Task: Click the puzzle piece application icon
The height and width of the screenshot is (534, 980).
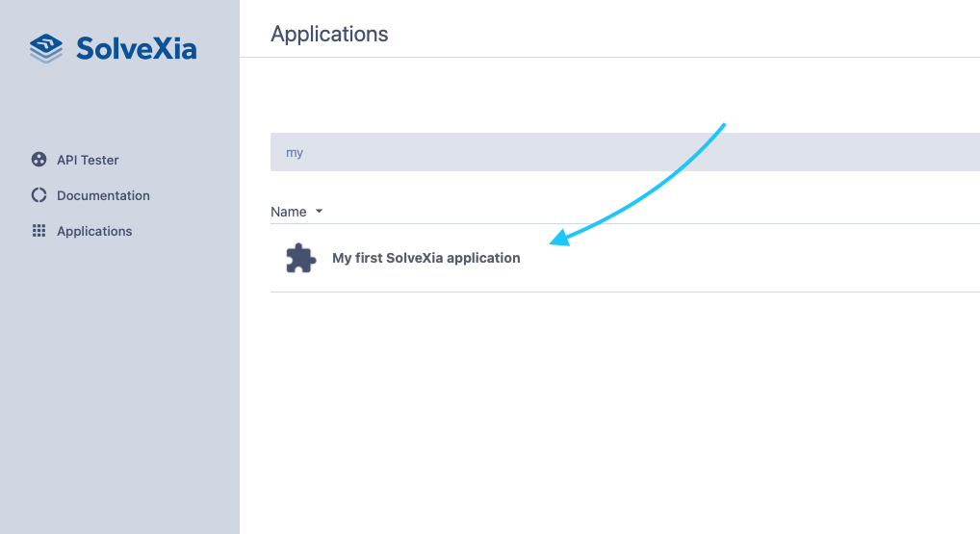Action: click(x=300, y=258)
